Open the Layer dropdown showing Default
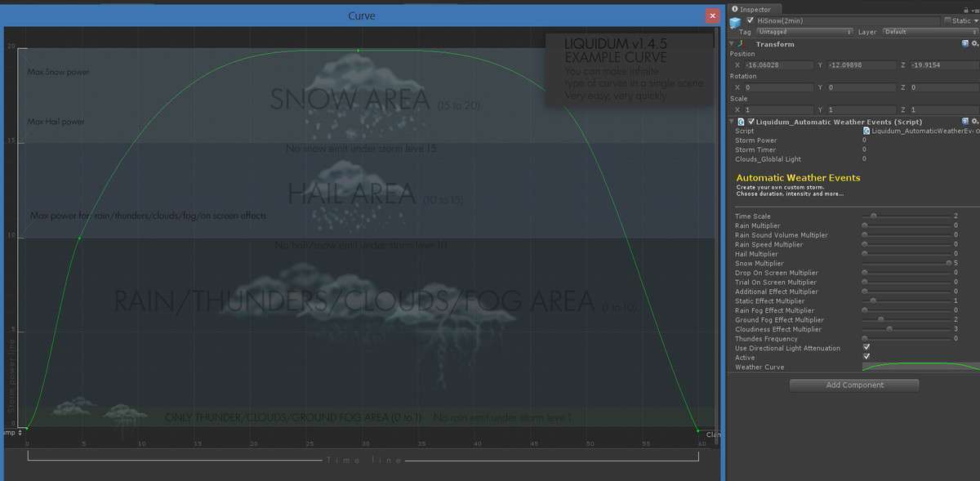This screenshot has width=980, height=481. [929, 32]
